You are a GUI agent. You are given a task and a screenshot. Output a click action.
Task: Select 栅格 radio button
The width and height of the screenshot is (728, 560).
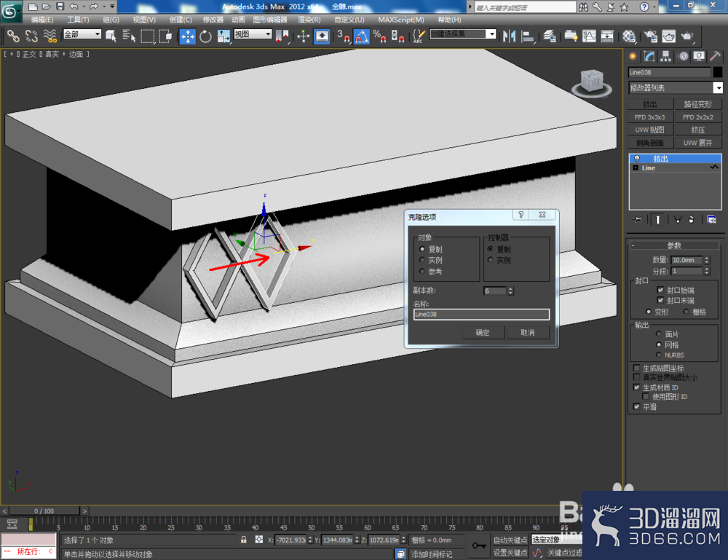[x=686, y=312]
